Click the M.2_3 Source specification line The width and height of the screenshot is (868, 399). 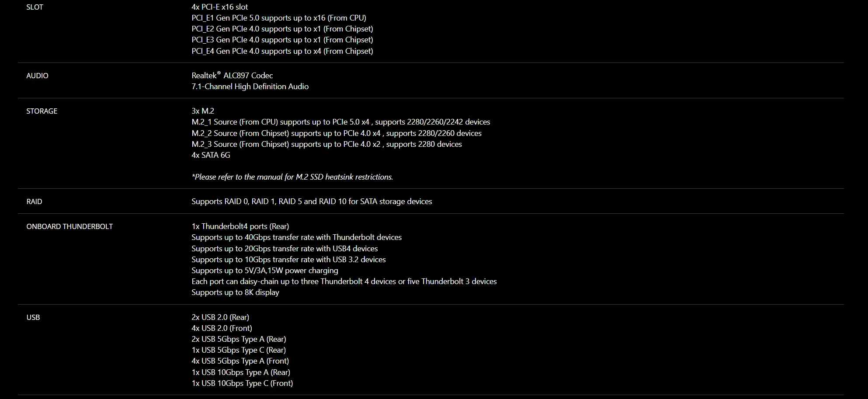tap(326, 144)
